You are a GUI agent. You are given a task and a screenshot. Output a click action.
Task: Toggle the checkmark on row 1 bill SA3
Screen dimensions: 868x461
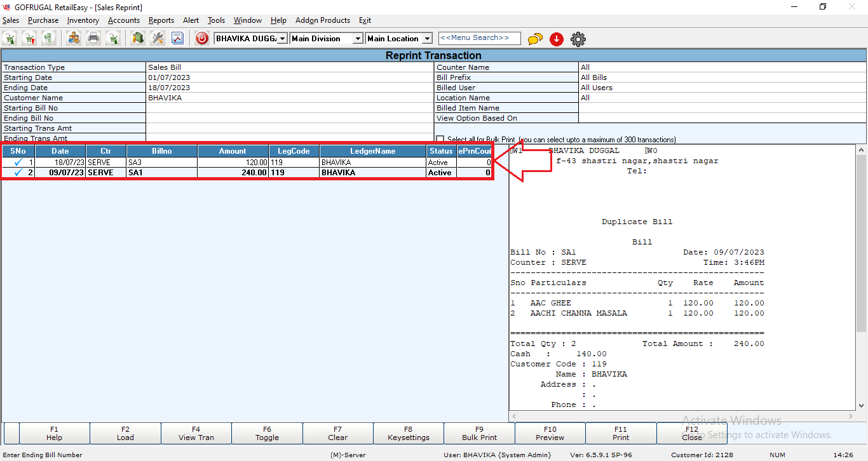coord(18,163)
